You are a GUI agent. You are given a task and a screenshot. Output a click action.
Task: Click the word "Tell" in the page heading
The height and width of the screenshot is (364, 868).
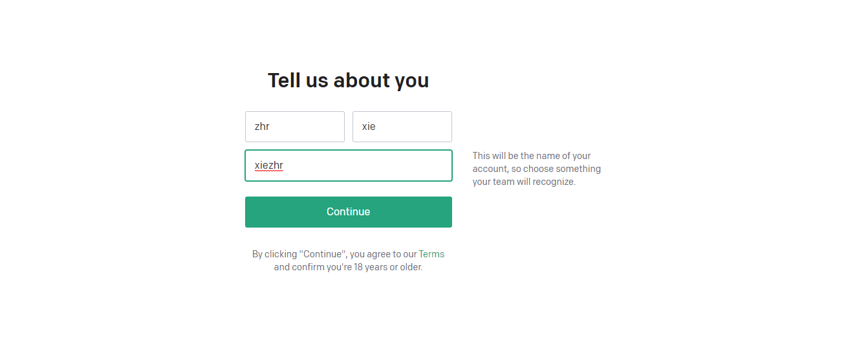tap(283, 80)
